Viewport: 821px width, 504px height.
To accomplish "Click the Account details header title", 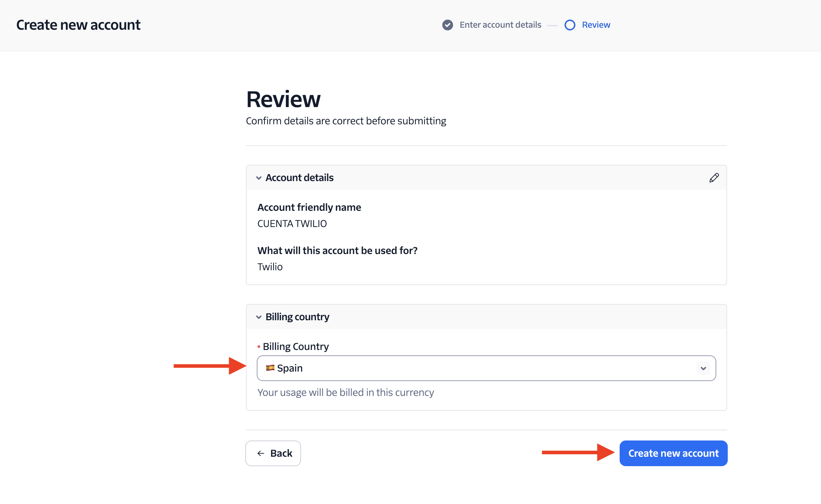I will 299,178.
